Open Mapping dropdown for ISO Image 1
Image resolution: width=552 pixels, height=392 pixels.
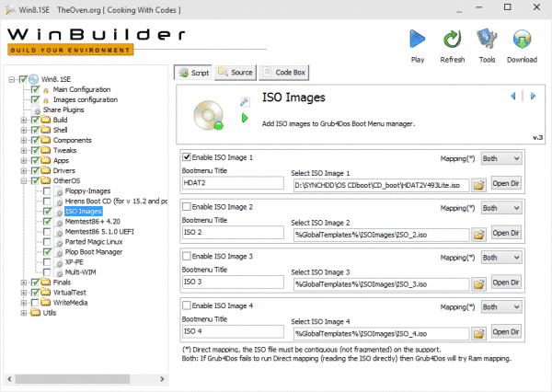tap(503, 158)
